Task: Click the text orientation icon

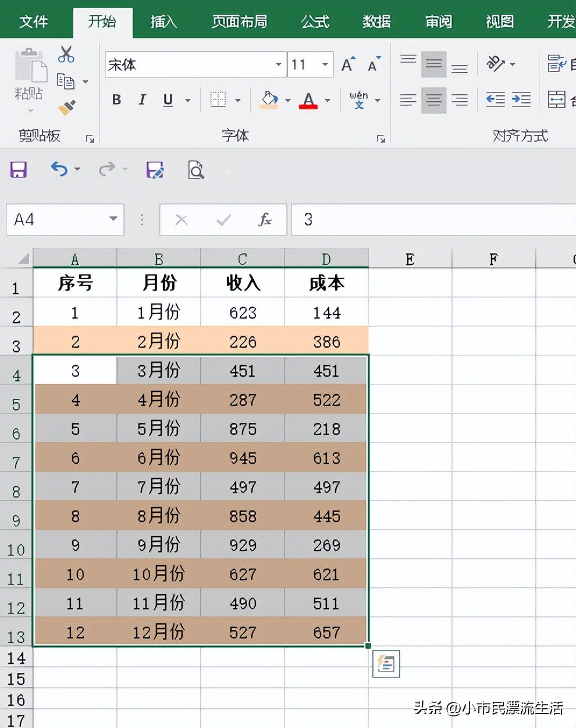Action: tap(496, 63)
